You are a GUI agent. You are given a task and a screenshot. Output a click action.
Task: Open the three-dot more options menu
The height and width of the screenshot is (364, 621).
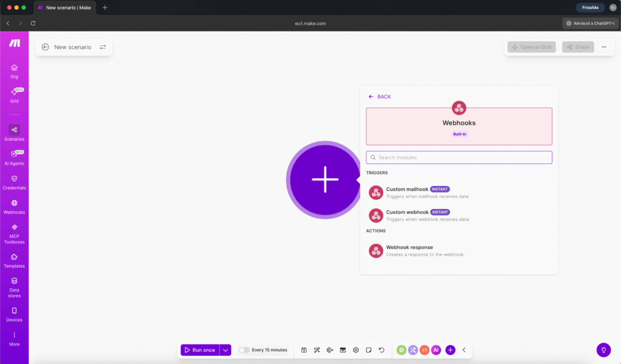603,47
